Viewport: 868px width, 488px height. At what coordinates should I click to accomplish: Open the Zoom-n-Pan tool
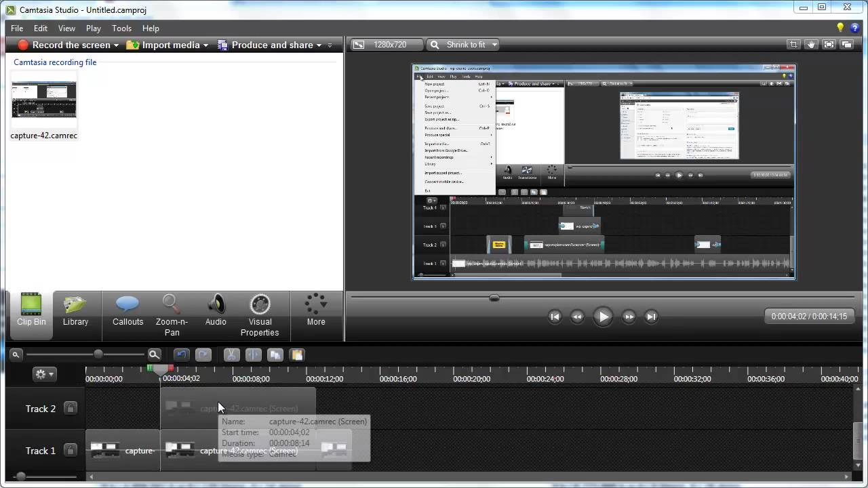pos(172,314)
